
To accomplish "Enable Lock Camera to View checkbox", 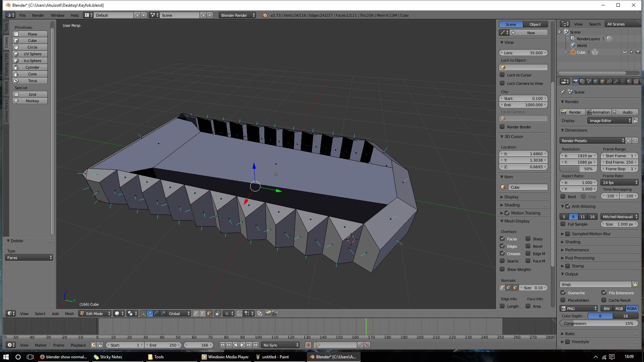I will [x=502, y=83].
